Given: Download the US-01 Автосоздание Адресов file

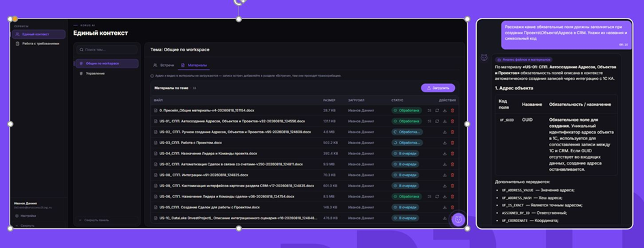Looking at the screenshot, I should [x=445, y=121].
